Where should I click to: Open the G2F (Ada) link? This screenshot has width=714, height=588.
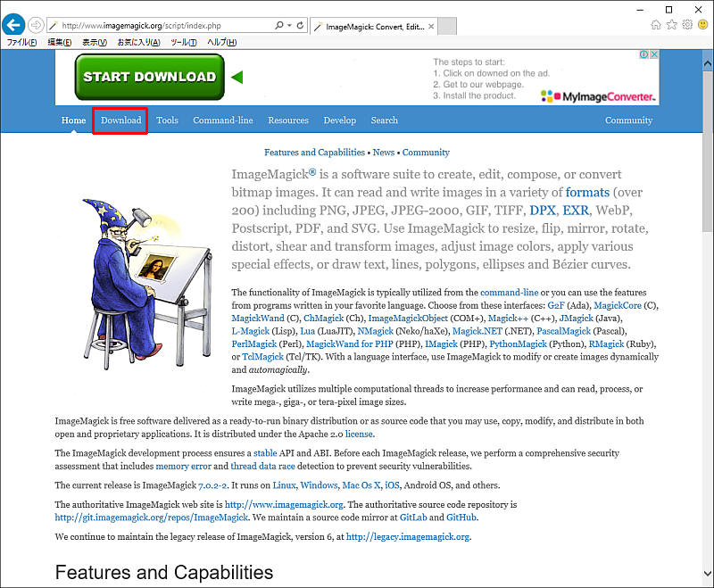[556, 305]
